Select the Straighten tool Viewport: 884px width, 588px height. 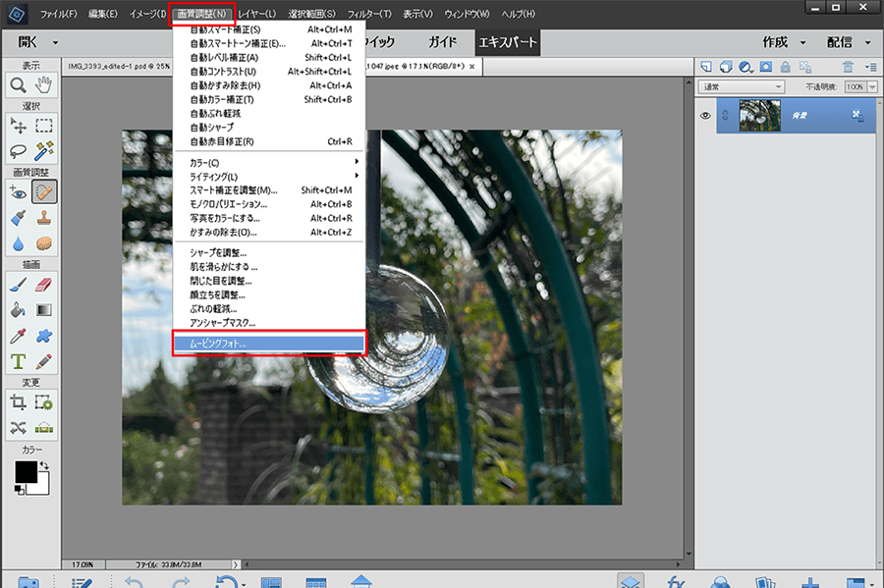pyautogui.click(x=43, y=428)
